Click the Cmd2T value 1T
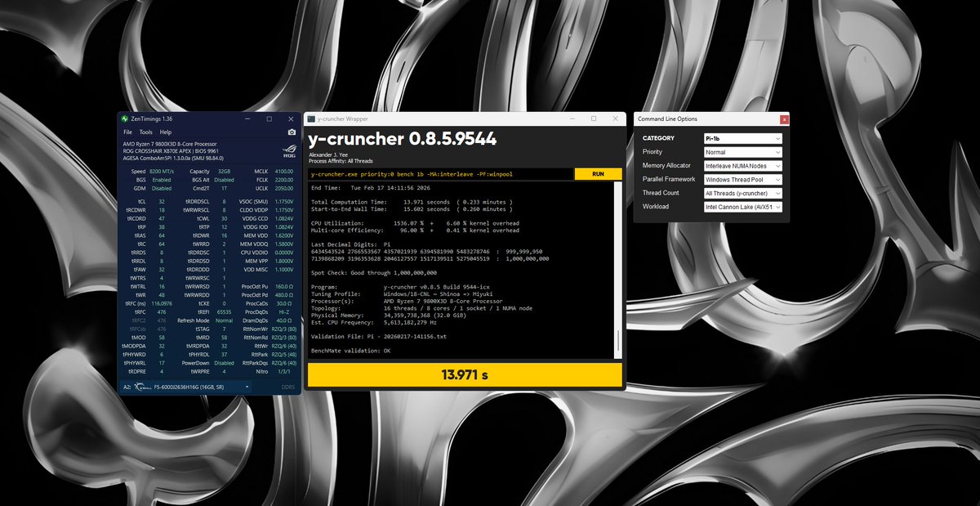 [224, 187]
